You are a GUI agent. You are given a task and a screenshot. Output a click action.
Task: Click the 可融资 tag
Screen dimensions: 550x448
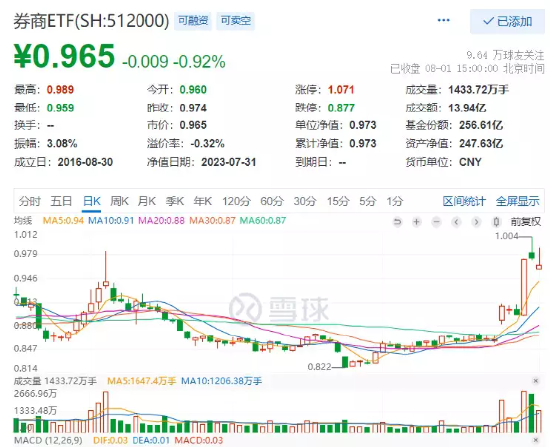click(x=193, y=21)
